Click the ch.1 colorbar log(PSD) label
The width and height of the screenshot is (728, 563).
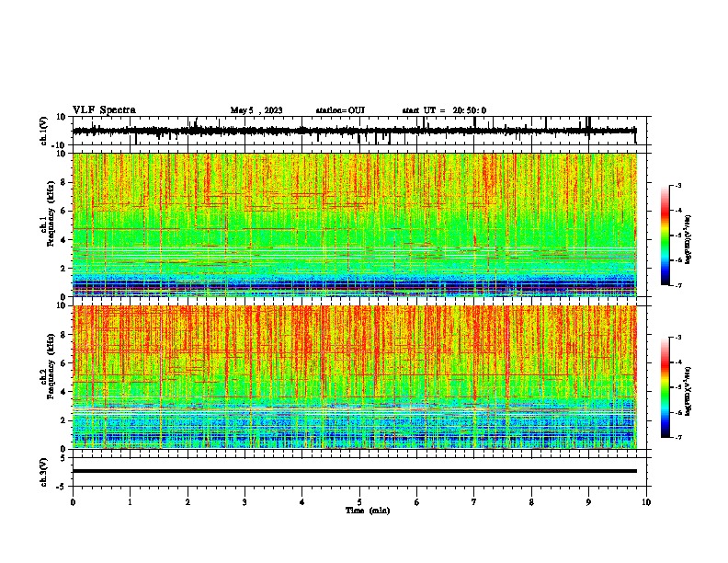tap(688, 239)
